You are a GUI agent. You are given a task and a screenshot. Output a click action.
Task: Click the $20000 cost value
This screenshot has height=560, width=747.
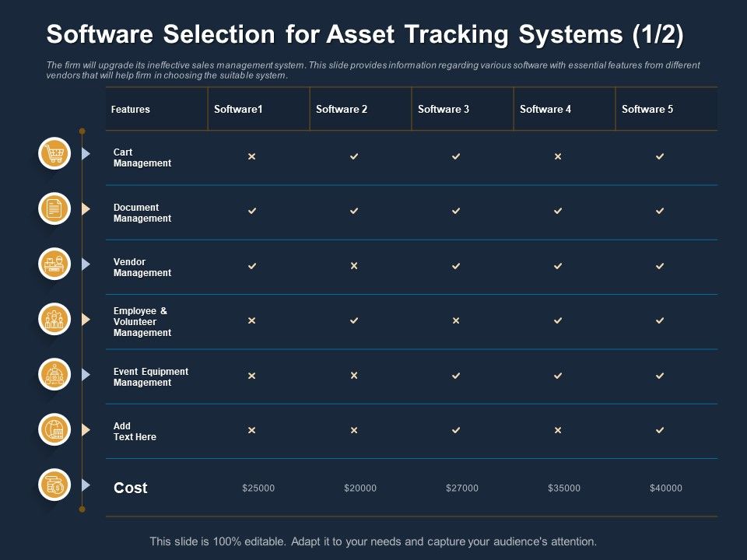pos(360,488)
